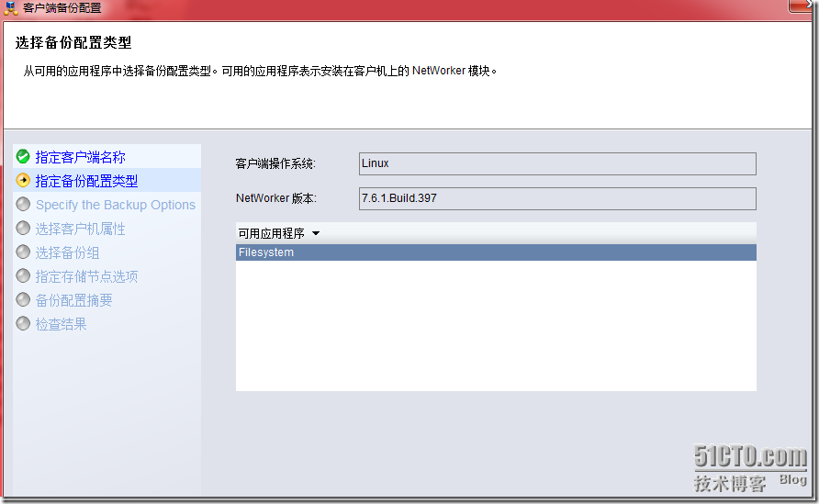The height and width of the screenshot is (504, 819).
Task: Click the 客户端操作系统 field showing Linux
Action: [x=557, y=163]
